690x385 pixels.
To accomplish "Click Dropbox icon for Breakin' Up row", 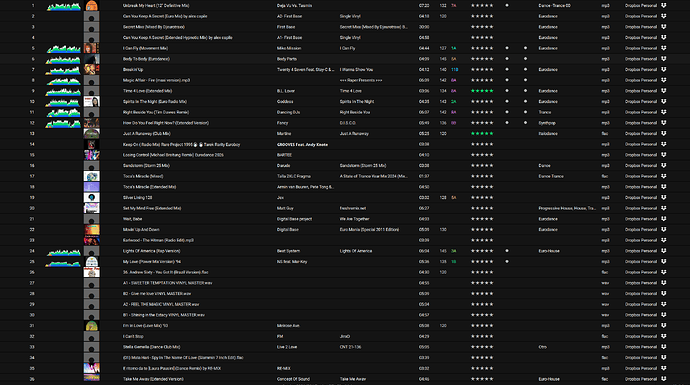I will coord(664,70).
